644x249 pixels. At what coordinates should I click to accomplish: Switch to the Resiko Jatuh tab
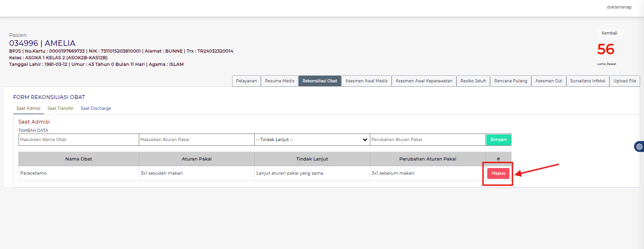coord(473,81)
